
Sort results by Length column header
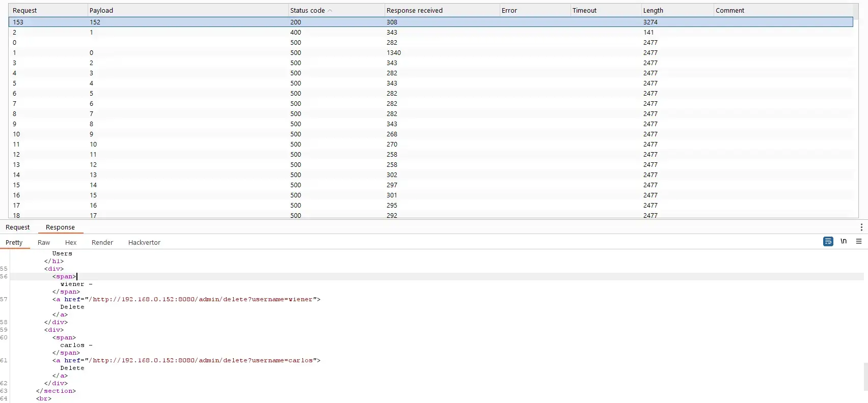pyautogui.click(x=653, y=11)
